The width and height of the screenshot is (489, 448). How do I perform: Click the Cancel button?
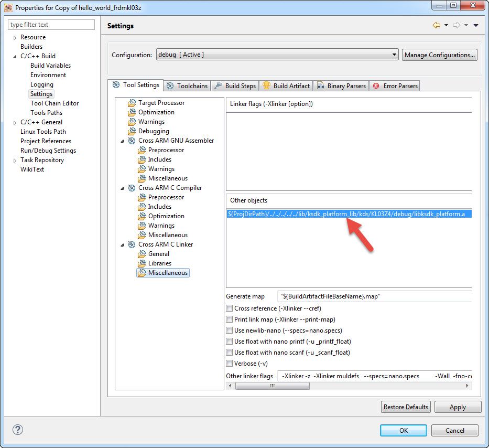(x=455, y=430)
